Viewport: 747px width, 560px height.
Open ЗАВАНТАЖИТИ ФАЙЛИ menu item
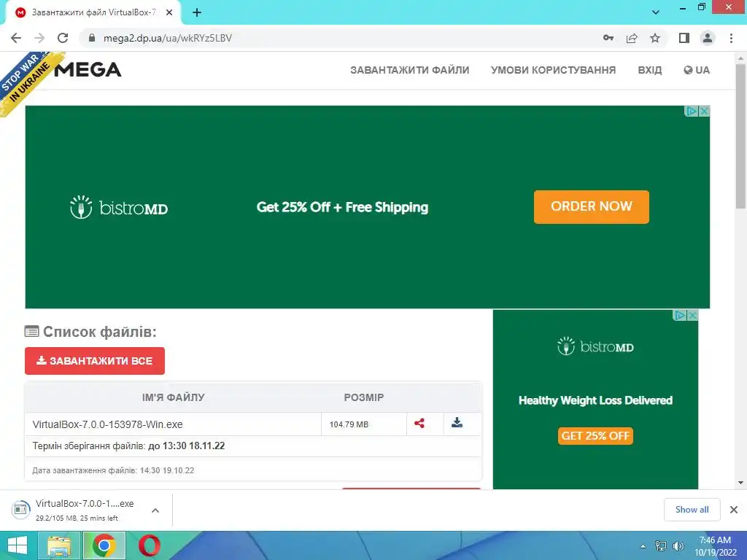pyautogui.click(x=410, y=70)
